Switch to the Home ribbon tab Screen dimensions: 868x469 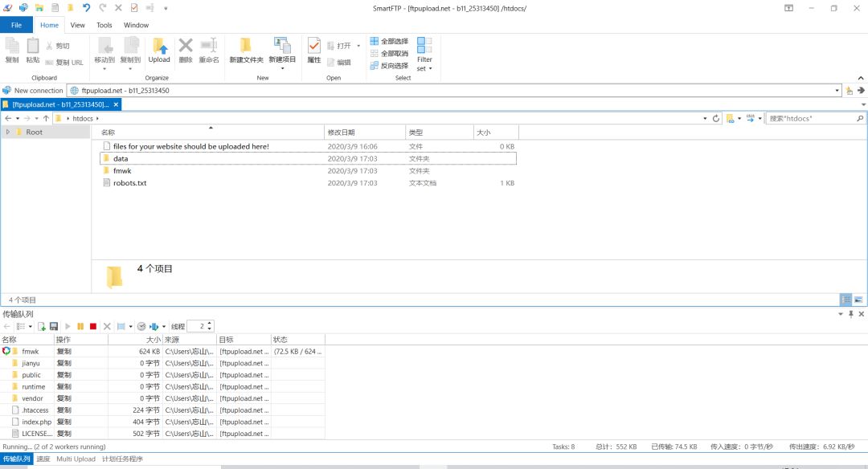click(x=49, y=25)
